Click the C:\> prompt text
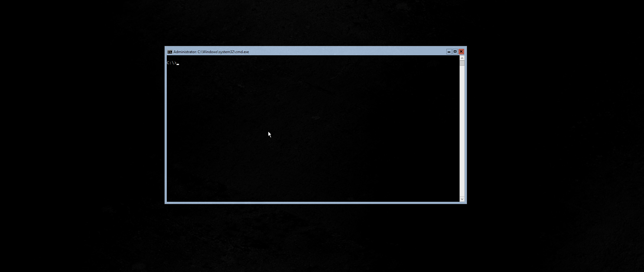The image size is (644, 272). click(171, 63)
